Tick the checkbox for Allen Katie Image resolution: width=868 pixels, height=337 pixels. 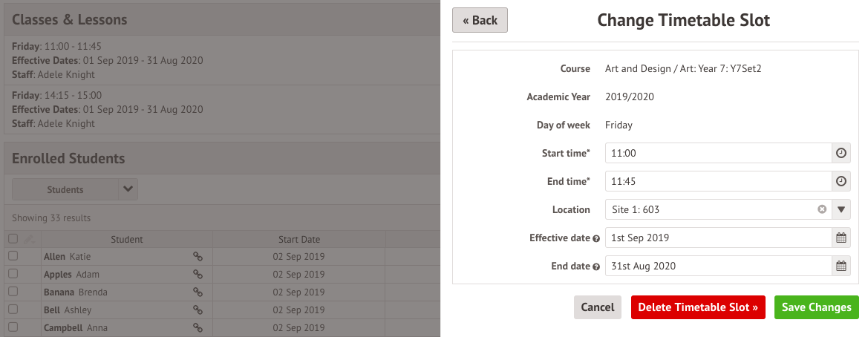coord(13,256)
